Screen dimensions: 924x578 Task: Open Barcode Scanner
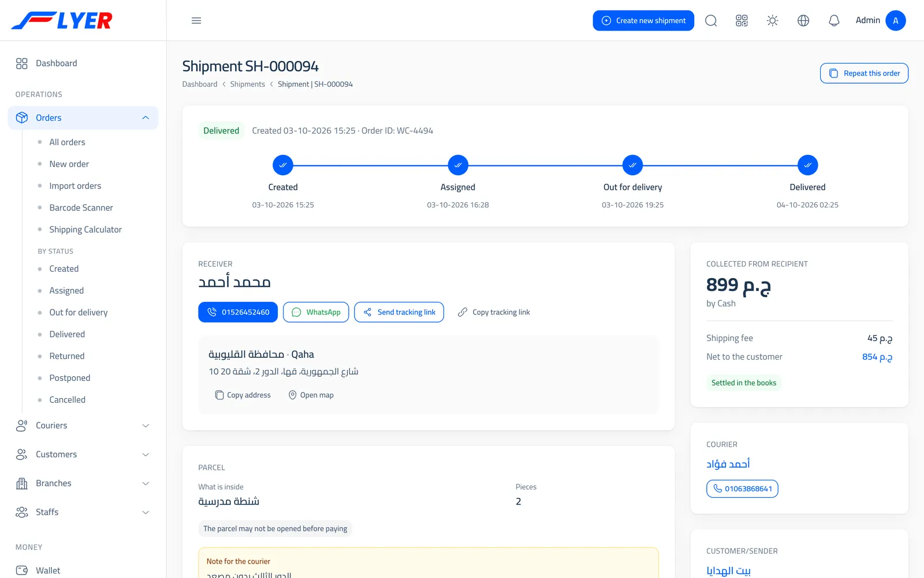coord(81,208)
